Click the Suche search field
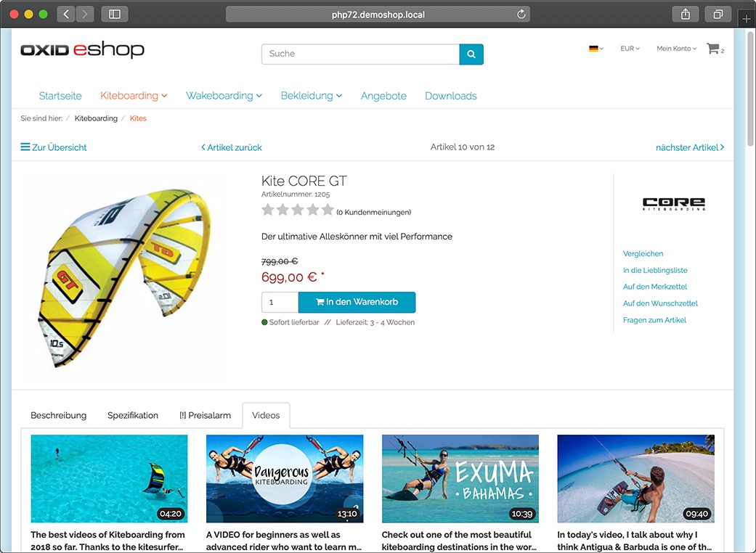The width and height of the screenshot is (756, 553). 360,54
